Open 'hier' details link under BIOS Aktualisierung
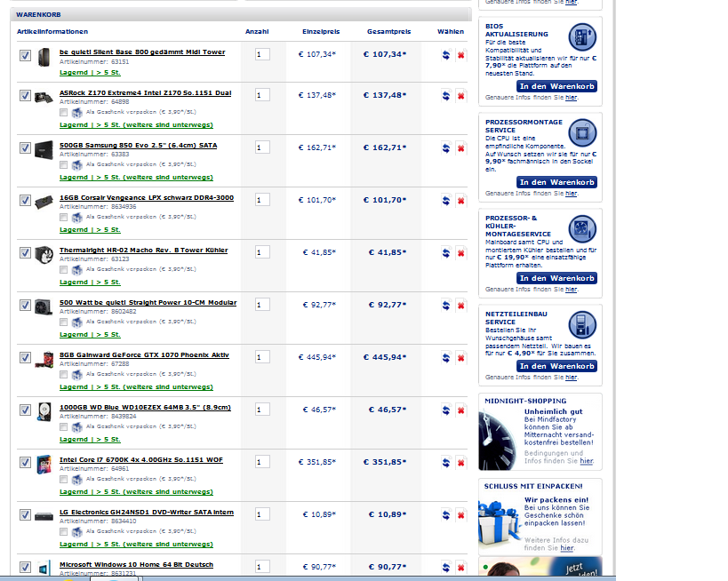Image resolution: width=728 pixels, height=581 pixels. pyautogui.click(x=571, y=98)
